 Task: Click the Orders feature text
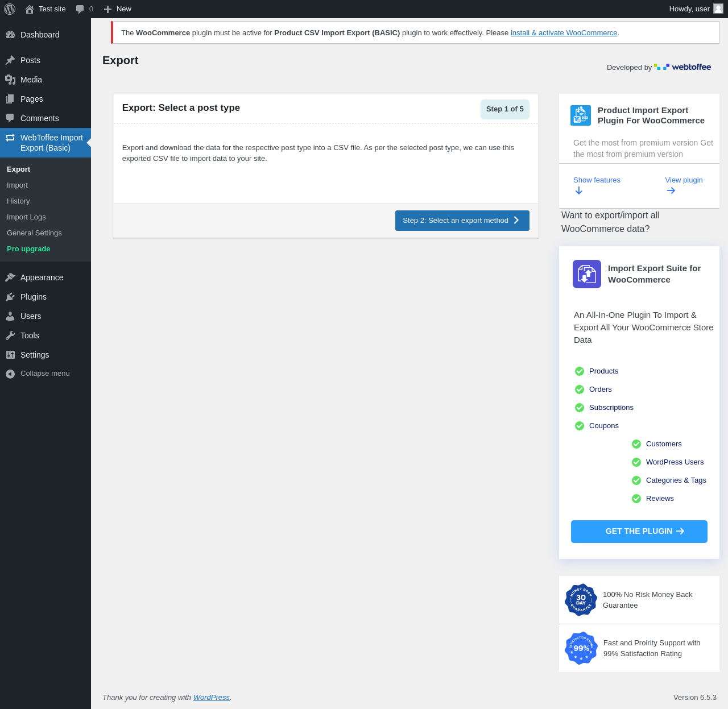601,389
